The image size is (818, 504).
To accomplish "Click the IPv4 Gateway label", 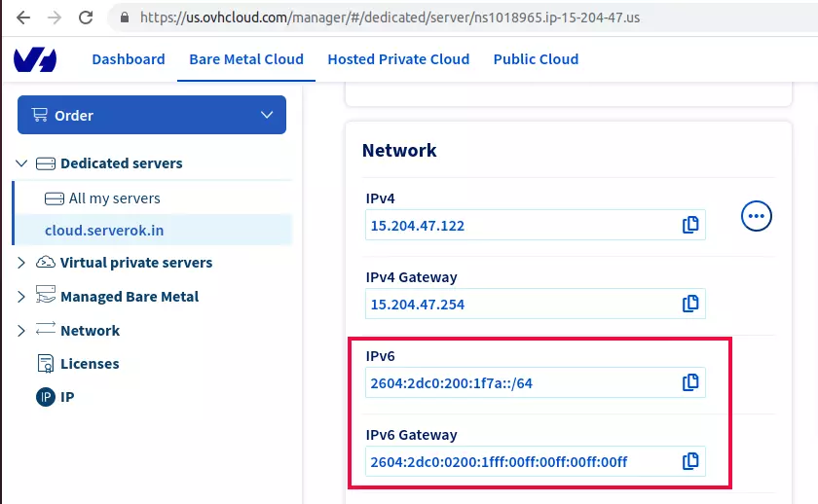I will pyautogui.click(x=411, y=277).
